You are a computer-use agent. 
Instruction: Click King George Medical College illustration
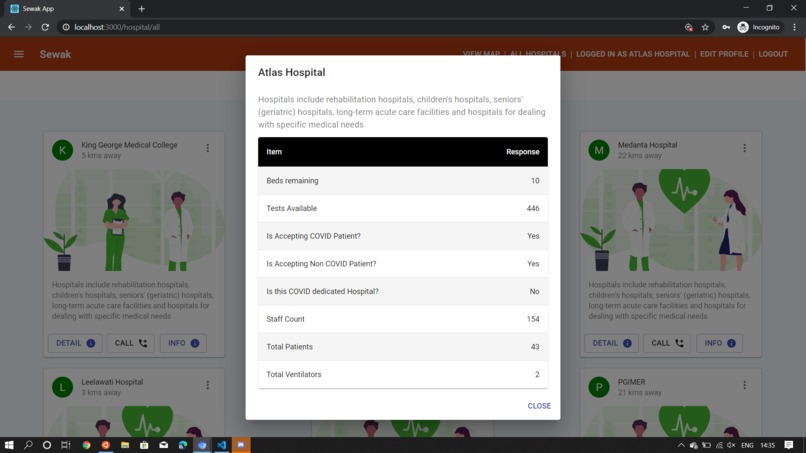tap(134, 220)
